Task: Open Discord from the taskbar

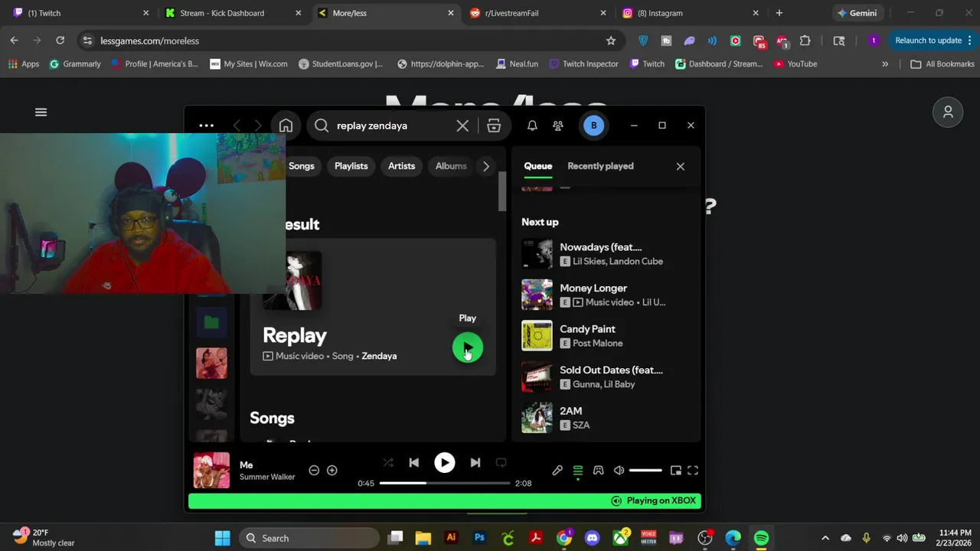Action: (592, 538)
